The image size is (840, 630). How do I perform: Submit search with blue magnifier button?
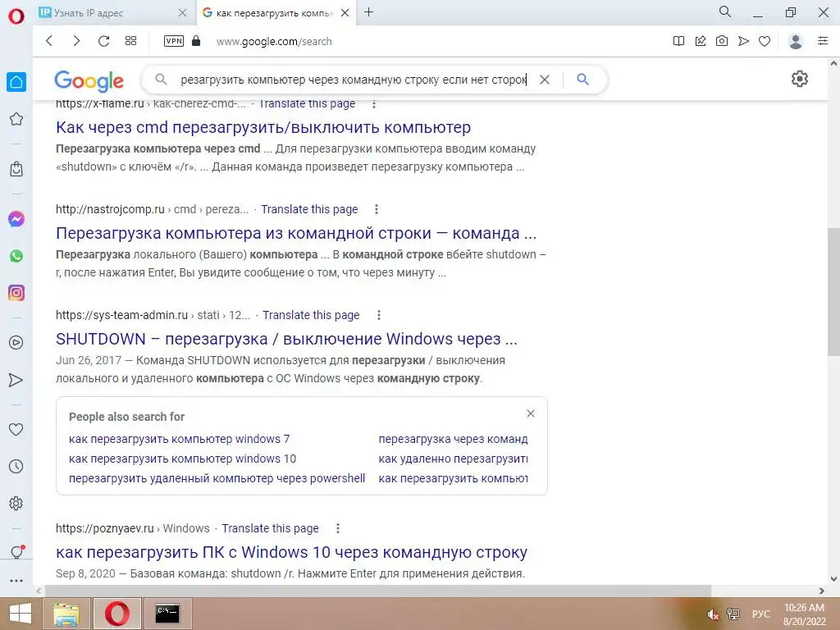[x=583, y=80]
